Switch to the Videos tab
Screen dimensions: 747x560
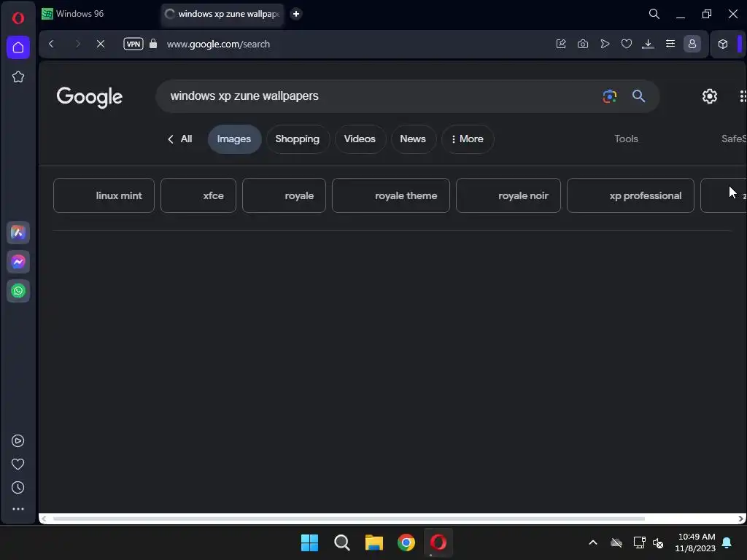click(360, 139)
